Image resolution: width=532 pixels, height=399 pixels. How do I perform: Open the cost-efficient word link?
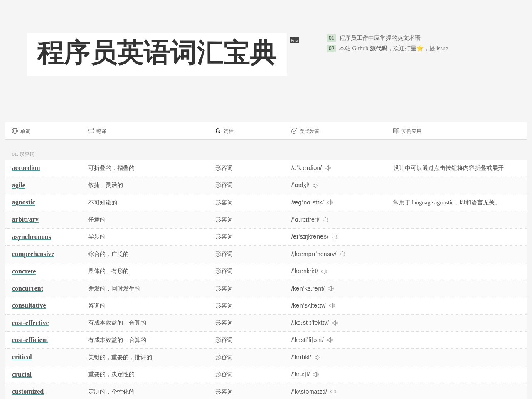click(x=30, y=340)
